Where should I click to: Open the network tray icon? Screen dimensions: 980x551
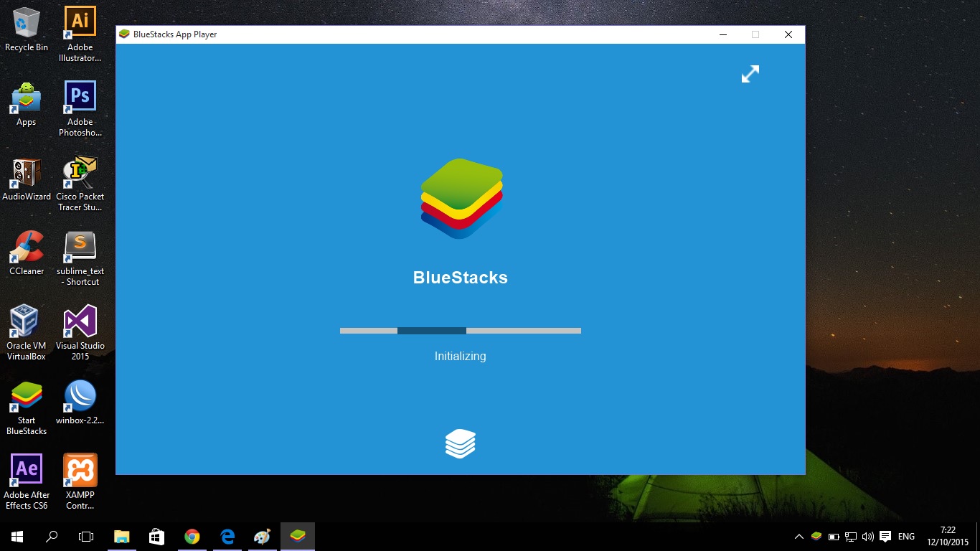coord(851,537)
